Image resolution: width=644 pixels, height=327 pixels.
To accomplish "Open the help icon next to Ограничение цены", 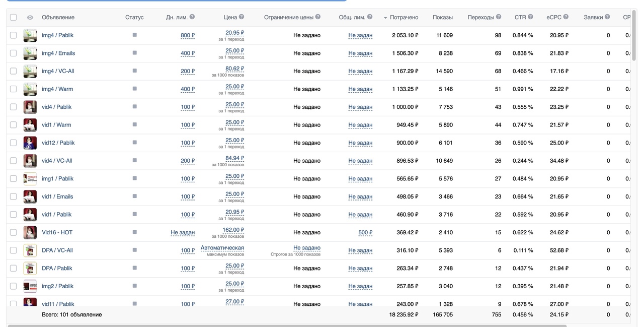I will pos(318,17).
